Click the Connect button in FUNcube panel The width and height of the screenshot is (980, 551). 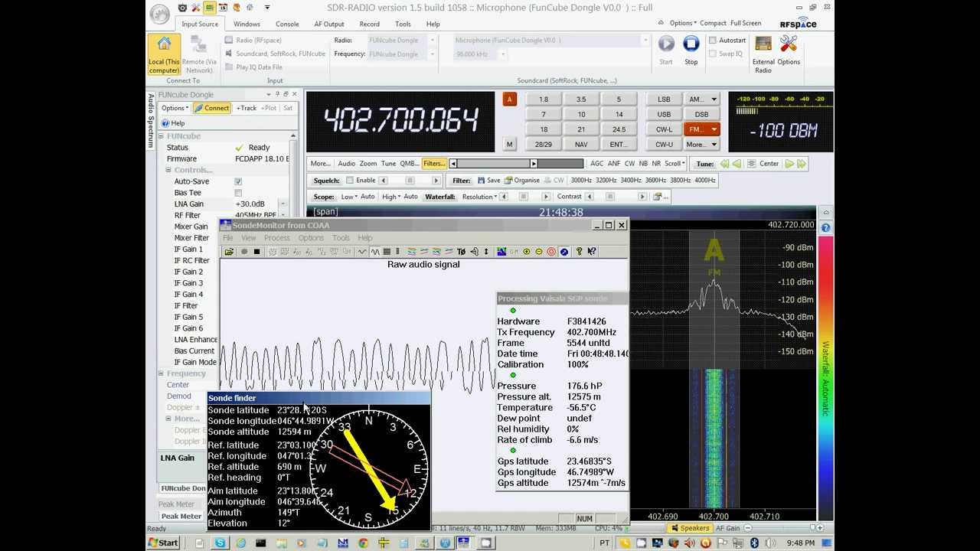click(211, 108)
